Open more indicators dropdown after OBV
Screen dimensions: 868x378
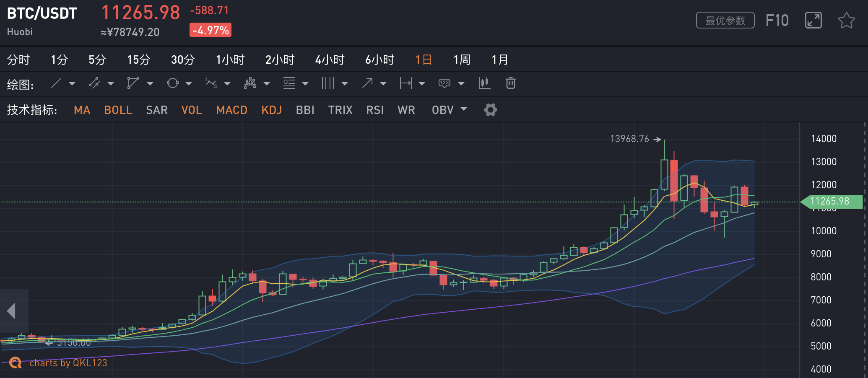(x=464, y=109)
